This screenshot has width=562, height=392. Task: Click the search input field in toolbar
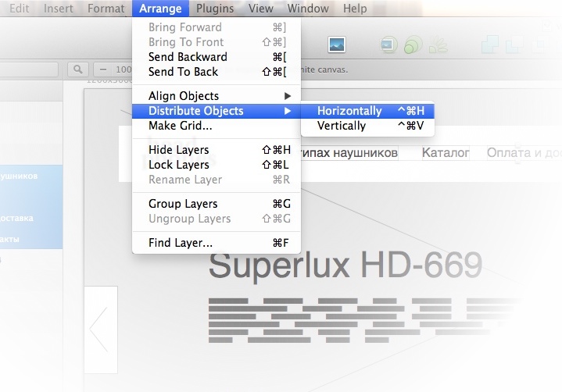(29, 69)
